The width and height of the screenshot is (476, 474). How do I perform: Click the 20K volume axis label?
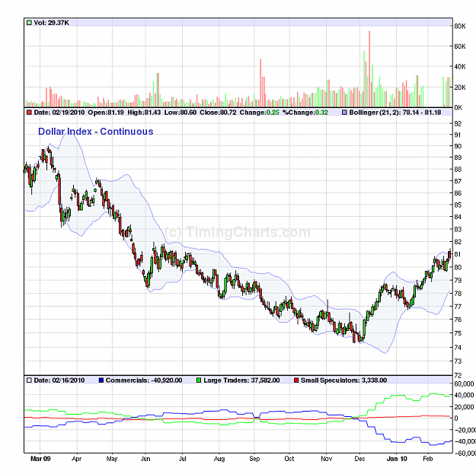click(x=460, y=87)
